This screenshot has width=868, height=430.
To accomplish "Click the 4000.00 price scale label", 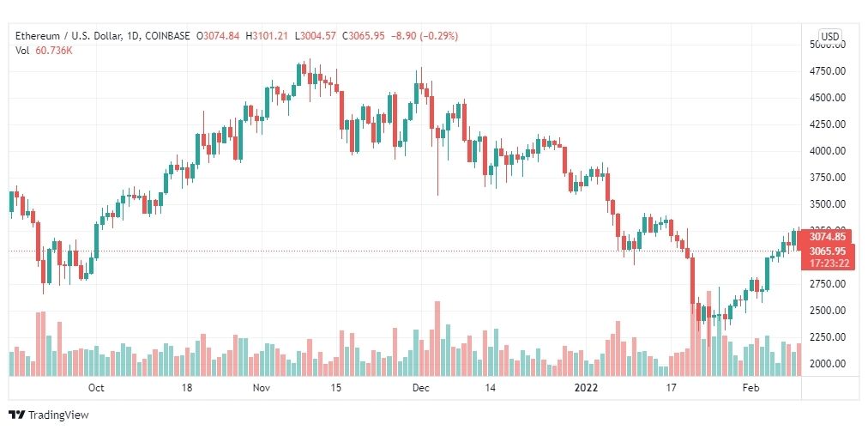I will [x=827, y=151].
